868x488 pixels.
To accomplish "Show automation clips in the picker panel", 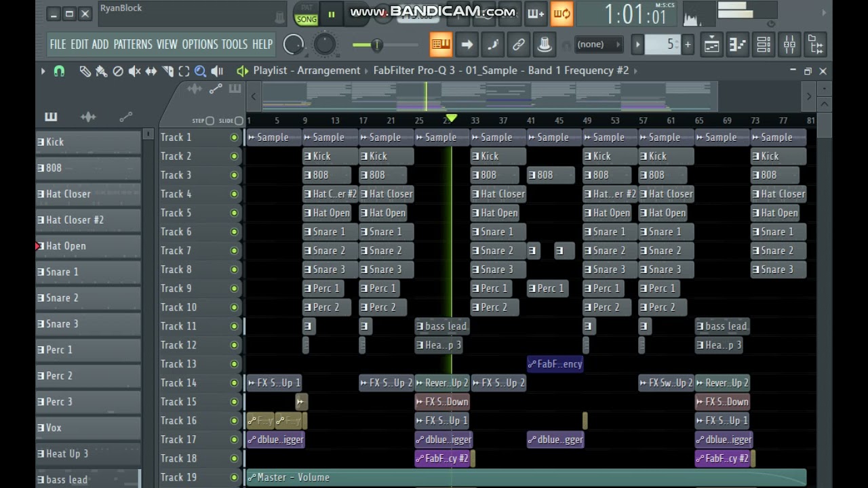I will (125, 117).
